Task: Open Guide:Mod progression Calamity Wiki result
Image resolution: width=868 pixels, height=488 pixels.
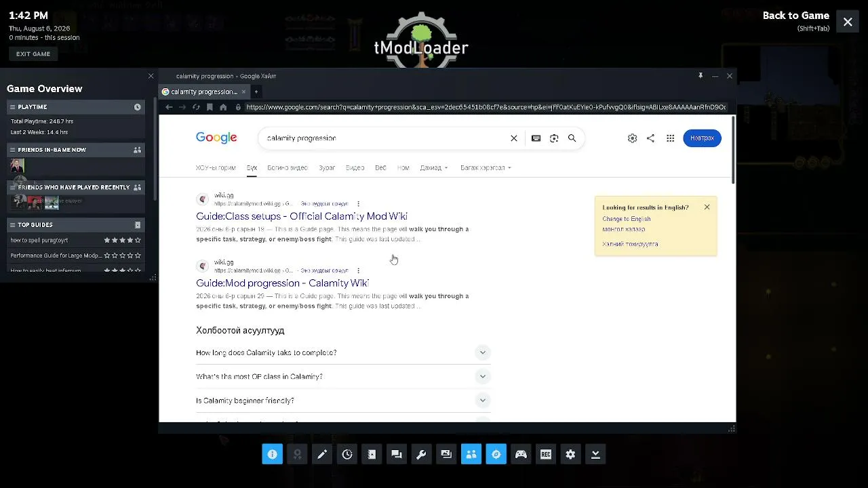Action: tap(282, 283)
